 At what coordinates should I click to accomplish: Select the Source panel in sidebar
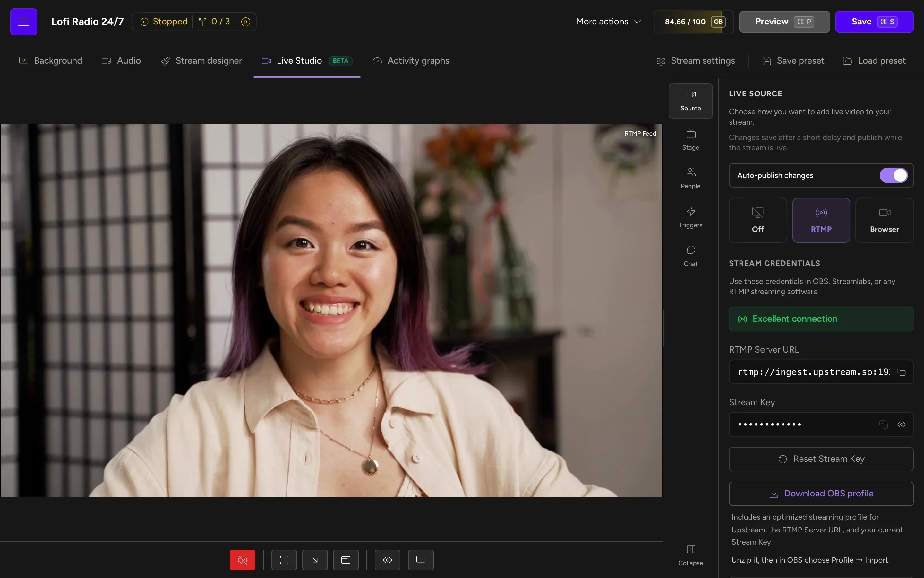click(690, 101)
